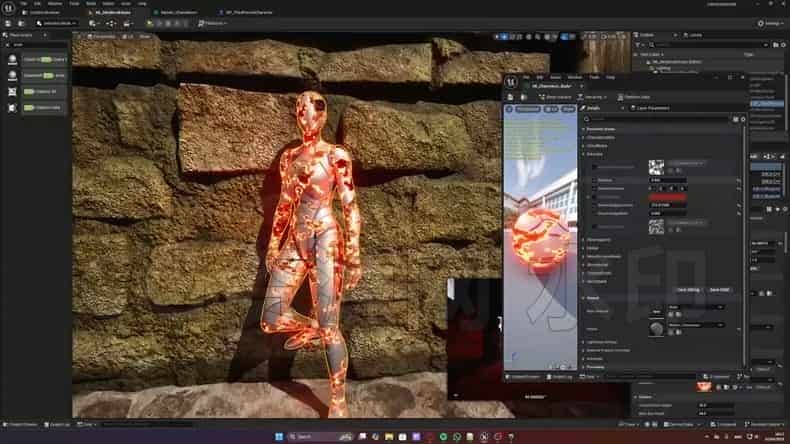Click the lower texture parameter thumbnail
Viewport: 790px width, 444px height.
pos(656,227)
